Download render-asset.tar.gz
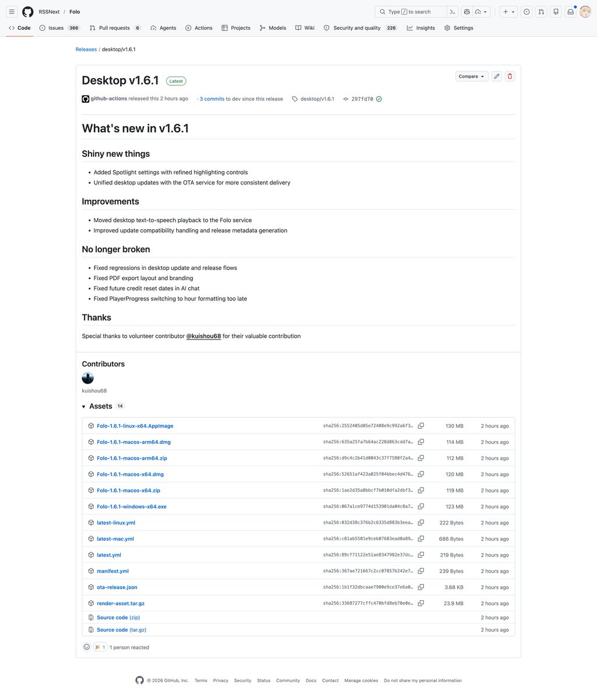Viewport: 597px width, 700px height. (121, 604)
